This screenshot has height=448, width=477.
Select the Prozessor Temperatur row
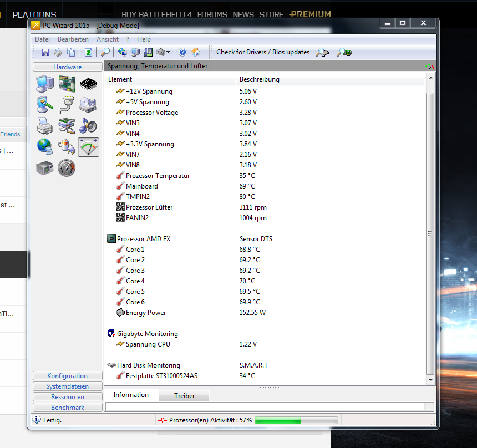coord(265,176)
